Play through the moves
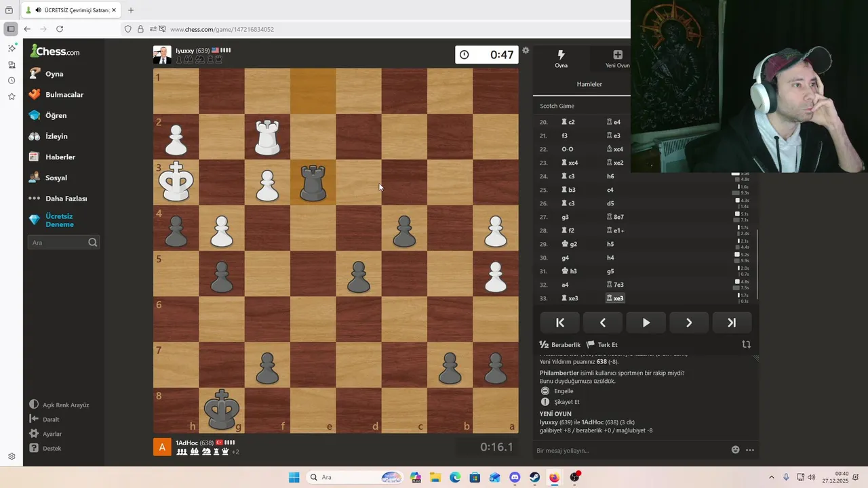 point(646,323)
